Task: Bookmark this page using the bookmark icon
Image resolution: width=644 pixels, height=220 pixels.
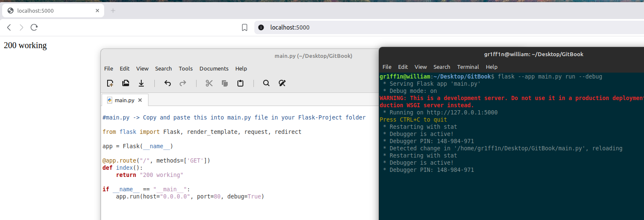Action: [x=245, y=27]
